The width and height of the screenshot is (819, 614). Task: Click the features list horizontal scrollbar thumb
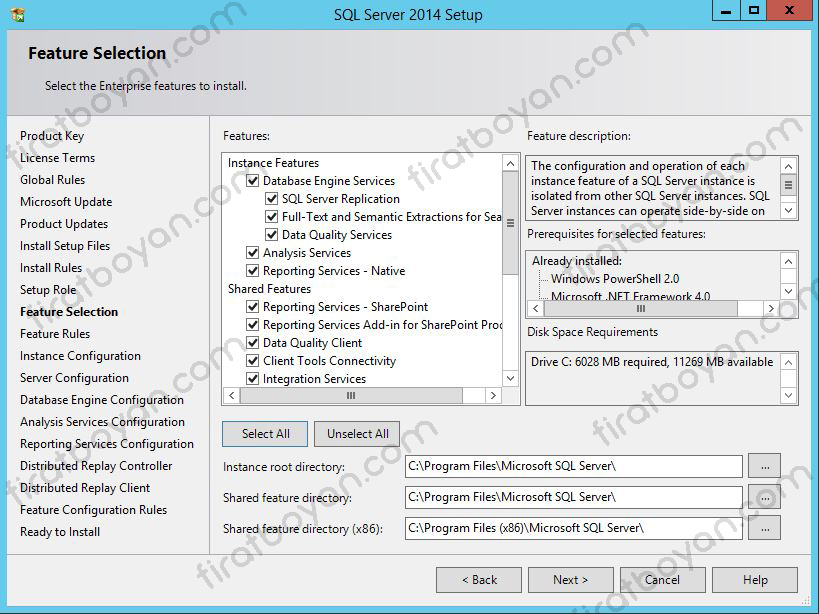coord(351,395)
